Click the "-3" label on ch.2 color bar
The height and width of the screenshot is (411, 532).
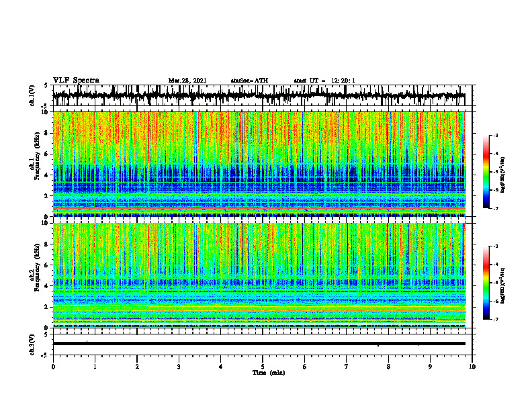(496, 246)
